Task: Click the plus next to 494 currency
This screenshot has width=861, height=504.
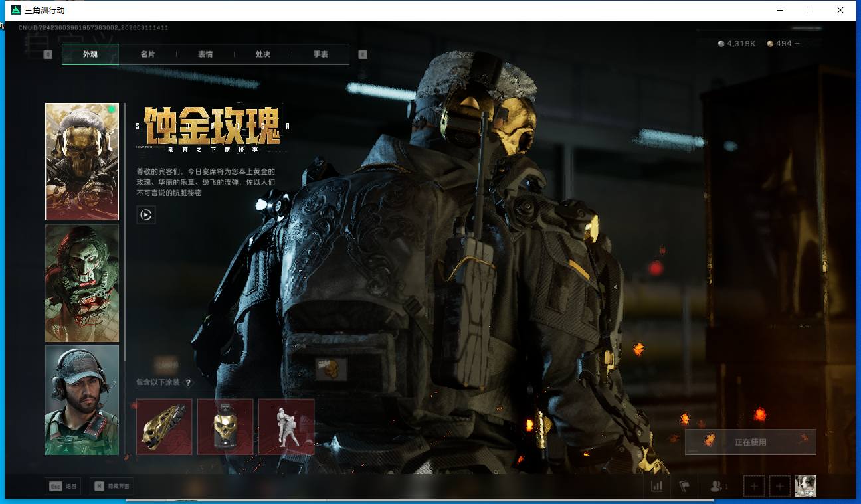Action: (x=797, y=44)
